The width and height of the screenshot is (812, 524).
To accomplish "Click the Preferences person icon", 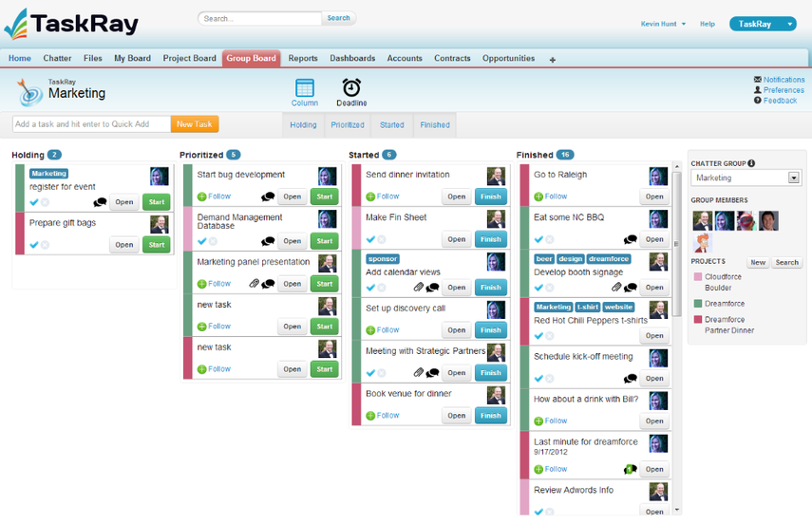I will pos(758,89).
